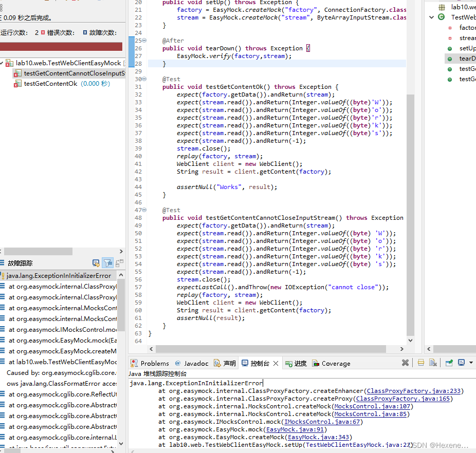Click the remove/close console X icon
476x453 pixels.
[405, 363]
